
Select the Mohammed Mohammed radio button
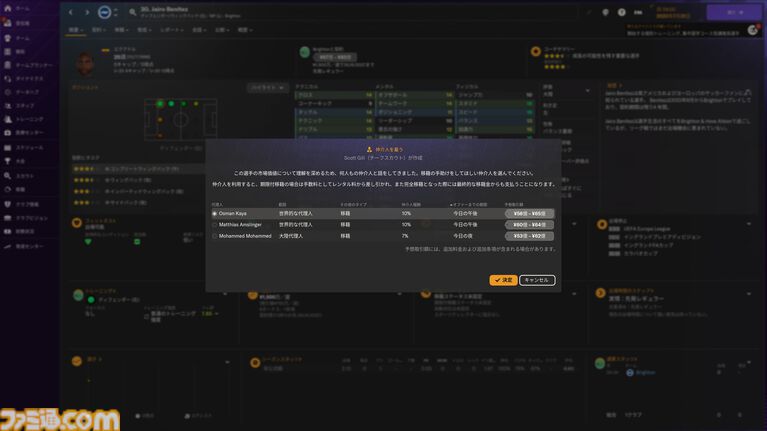click(x=214, y=236)
